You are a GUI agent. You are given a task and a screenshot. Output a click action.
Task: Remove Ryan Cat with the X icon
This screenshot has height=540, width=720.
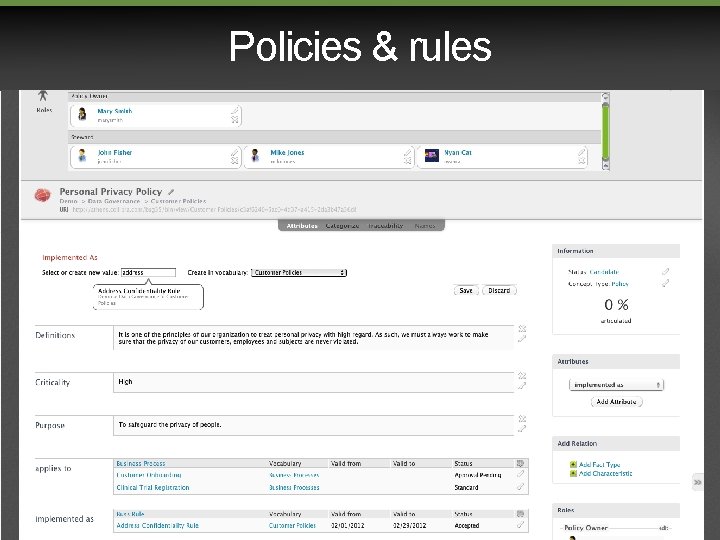pos(582,161)
